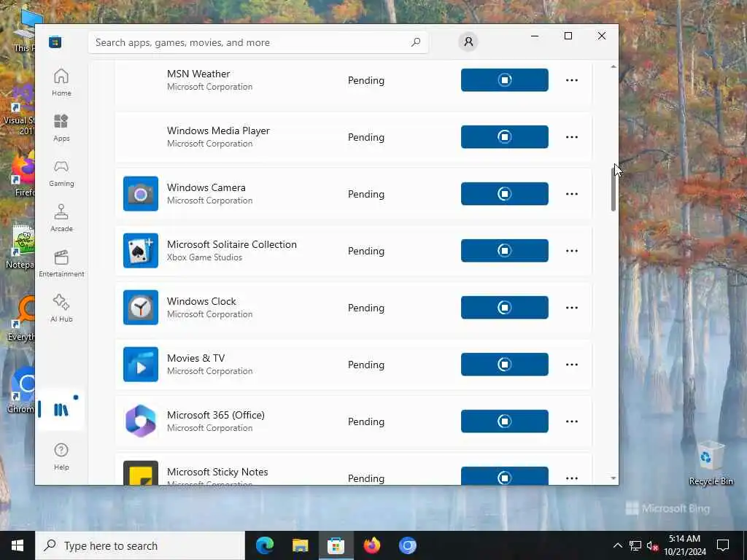Stop the Microsoft Solitaire Collection download
This screenshot has width=747, height=560.
click(x=505, y=251)
